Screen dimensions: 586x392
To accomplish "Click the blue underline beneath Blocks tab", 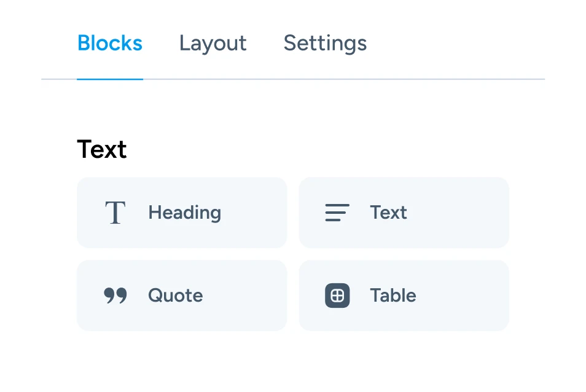I will click(x=110, y=79).
